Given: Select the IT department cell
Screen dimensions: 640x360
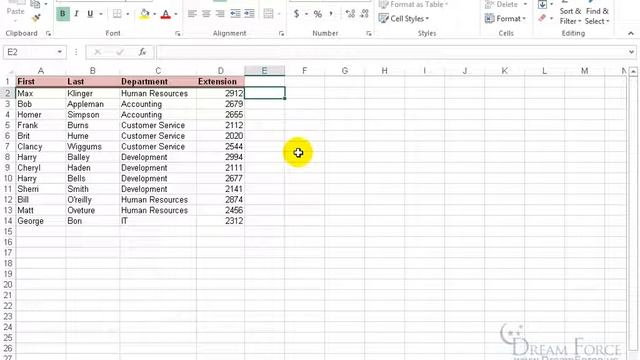Looking at the screenshot, I should [158, 221].
